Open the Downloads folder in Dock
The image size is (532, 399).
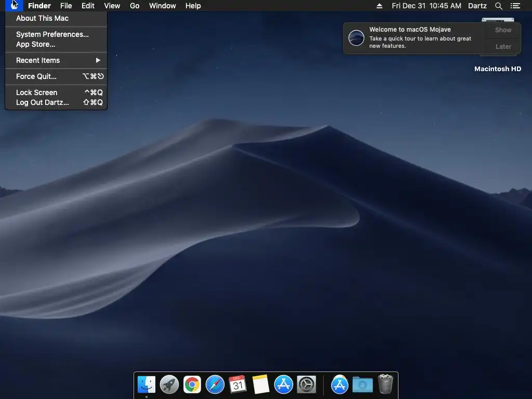(x=362, y=384)
